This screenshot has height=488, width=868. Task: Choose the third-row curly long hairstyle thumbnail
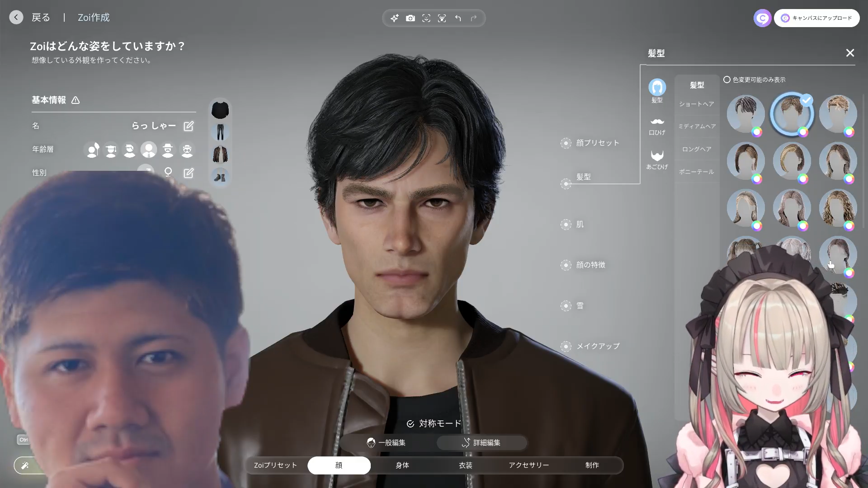pos(838,207)
